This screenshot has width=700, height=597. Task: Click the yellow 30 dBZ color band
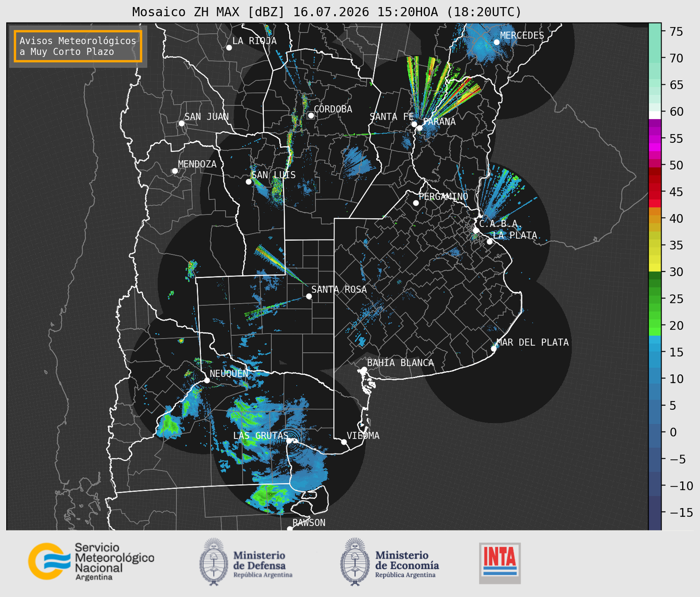point(655,268)
